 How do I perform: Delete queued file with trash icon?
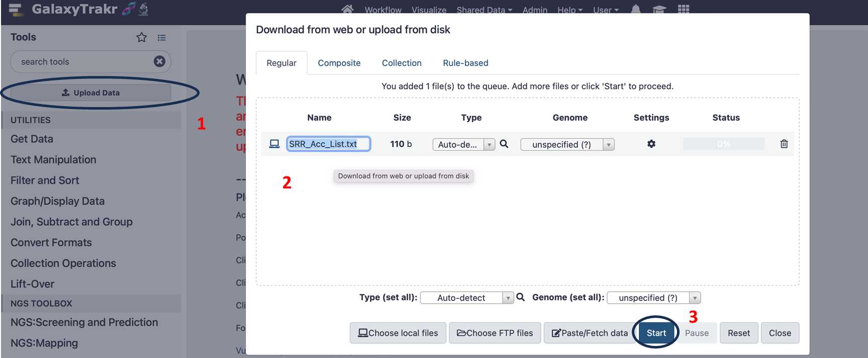tap(784, 144)
